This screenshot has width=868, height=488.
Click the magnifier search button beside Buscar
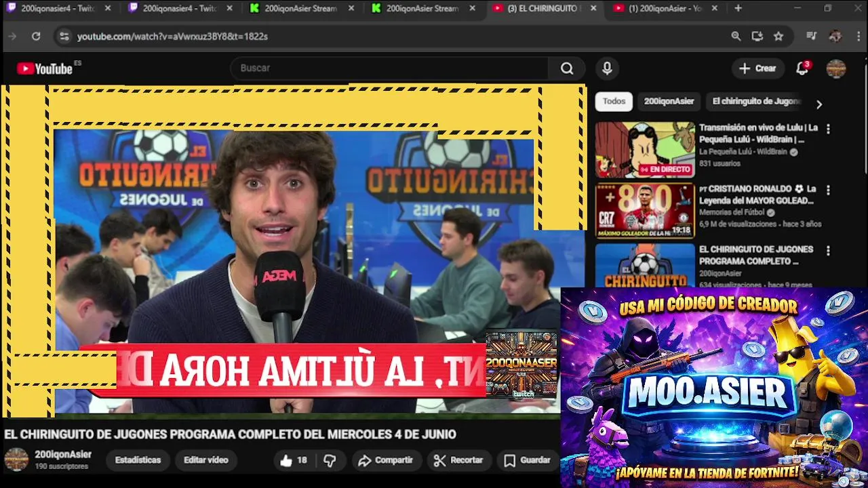(x=567, y=68)
